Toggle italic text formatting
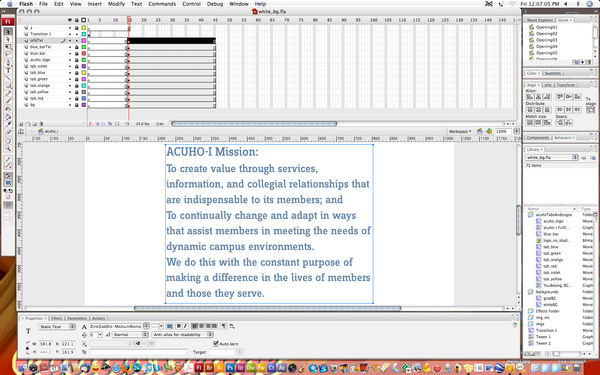 coord(186,326)
